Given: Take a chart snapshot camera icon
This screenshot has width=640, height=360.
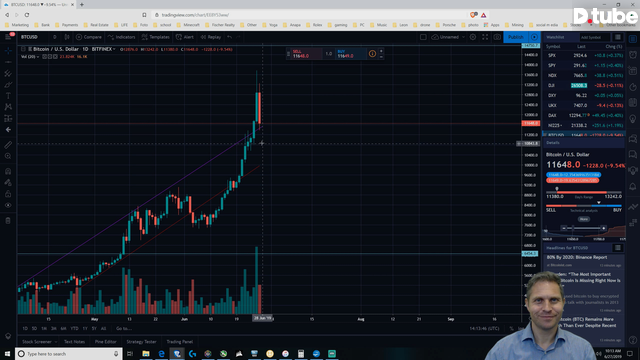Looking at the screenshot, I should (497, 37).
